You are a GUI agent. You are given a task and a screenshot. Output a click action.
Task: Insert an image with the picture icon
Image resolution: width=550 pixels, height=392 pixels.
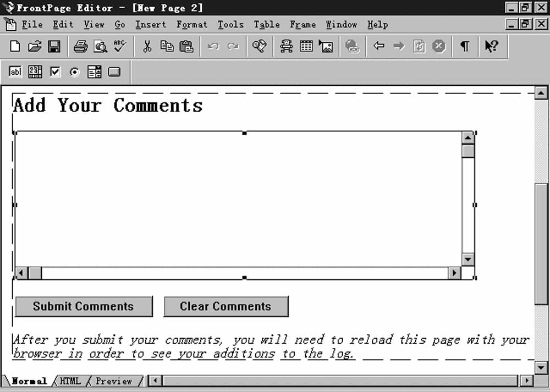(x=326, y=46)
